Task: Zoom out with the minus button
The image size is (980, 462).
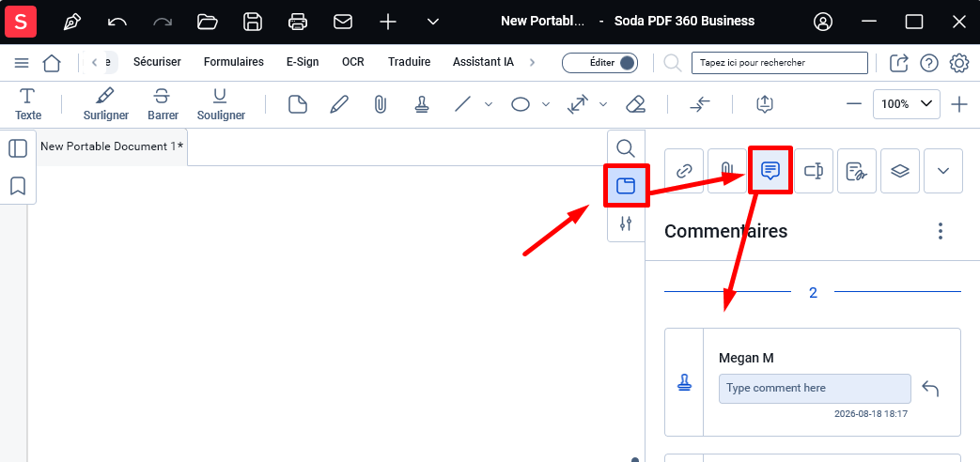Action: (x=854, y=104)
